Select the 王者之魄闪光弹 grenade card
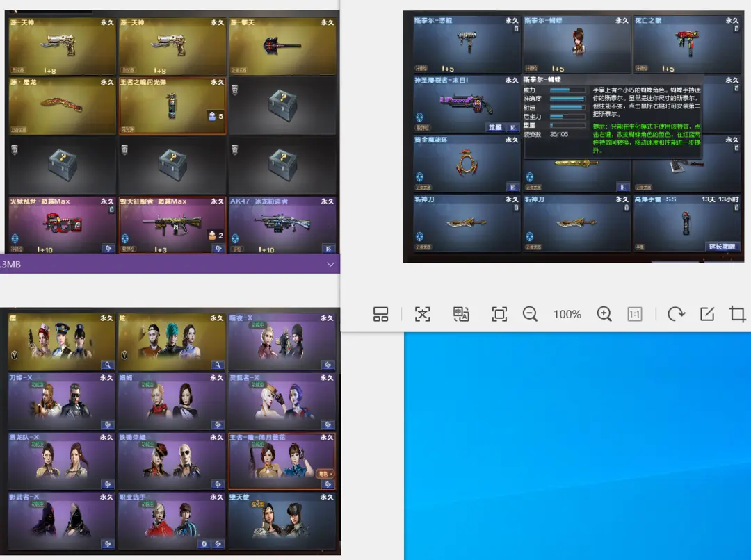751x560 pixels. 172,105
